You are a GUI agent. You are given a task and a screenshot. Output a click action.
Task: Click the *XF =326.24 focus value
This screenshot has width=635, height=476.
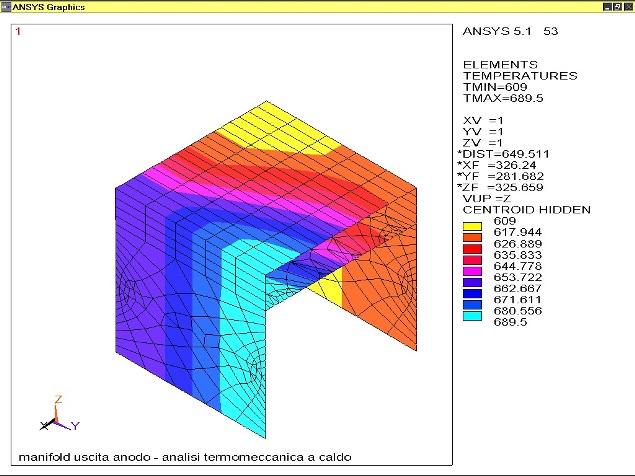coord(496,165)
